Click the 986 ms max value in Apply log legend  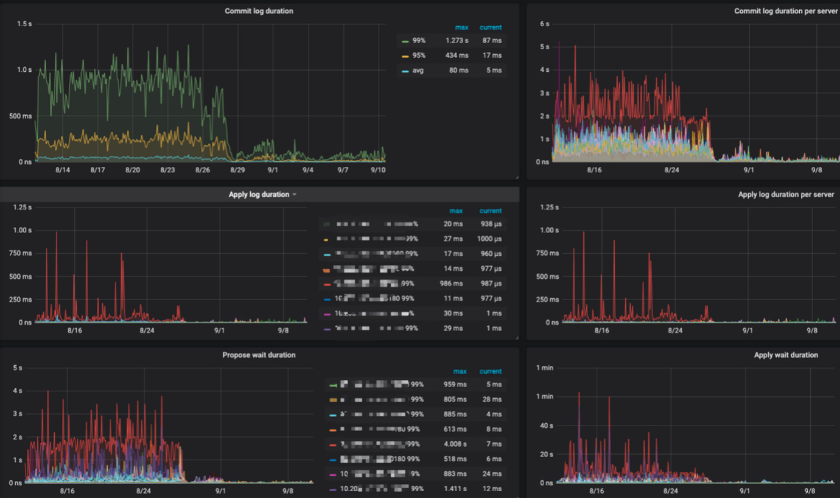pyautogui.click(x=452, y=284)
